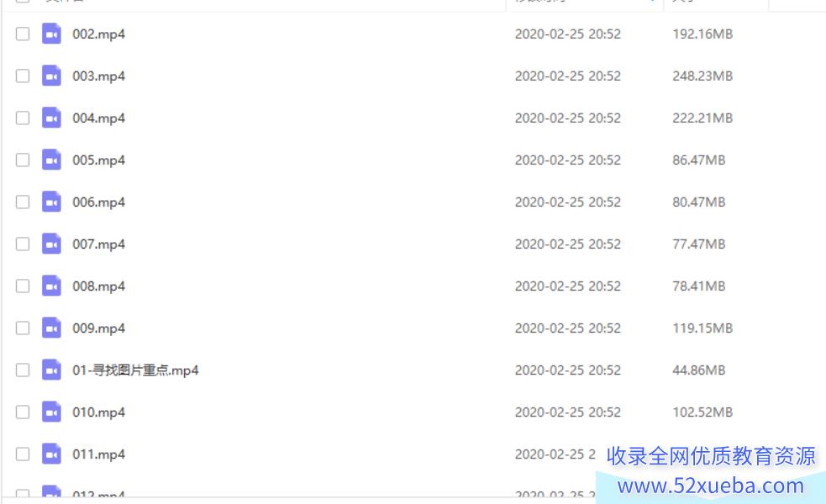Toggle the checkbox for 009.mp4
The image size is (826, 504).
(23, 328)
